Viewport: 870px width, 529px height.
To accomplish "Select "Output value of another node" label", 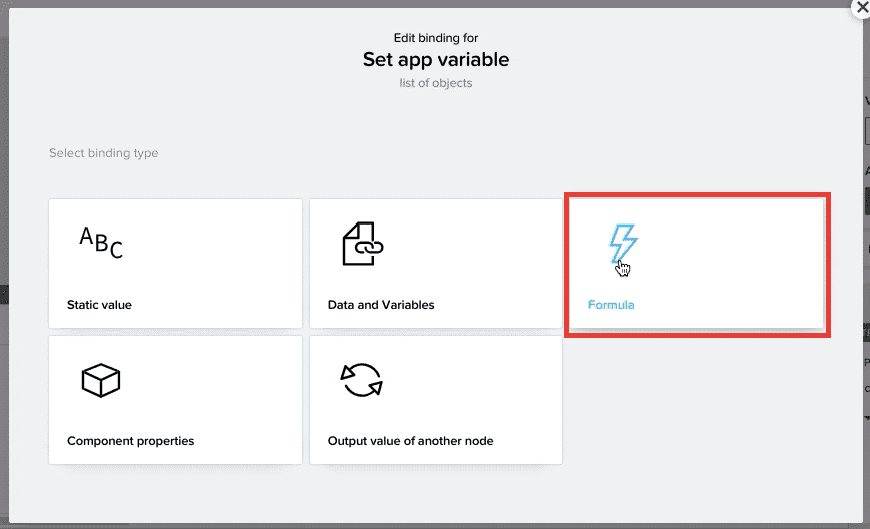I will [411, 441].
